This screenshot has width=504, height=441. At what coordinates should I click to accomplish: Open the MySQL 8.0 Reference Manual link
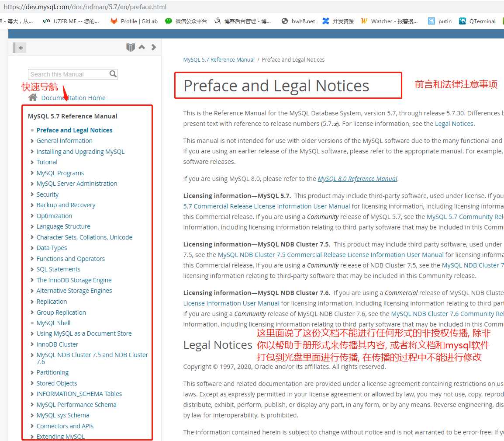(x=357, y=179)
